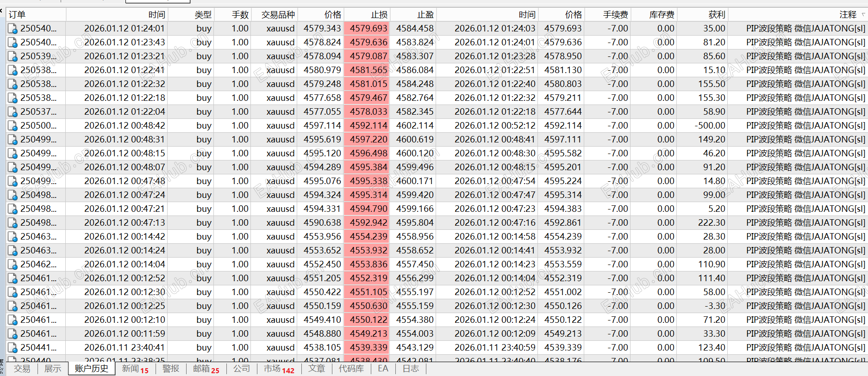Highlight order icon for trade opened at 00:48:15

pyautogui.click(x=12, y=154)
